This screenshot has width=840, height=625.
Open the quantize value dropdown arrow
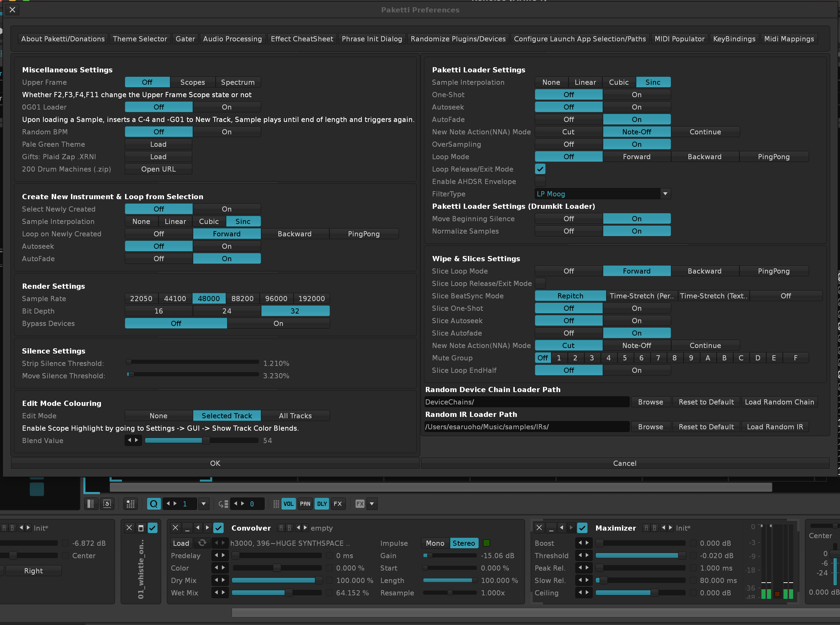(204, 504)
